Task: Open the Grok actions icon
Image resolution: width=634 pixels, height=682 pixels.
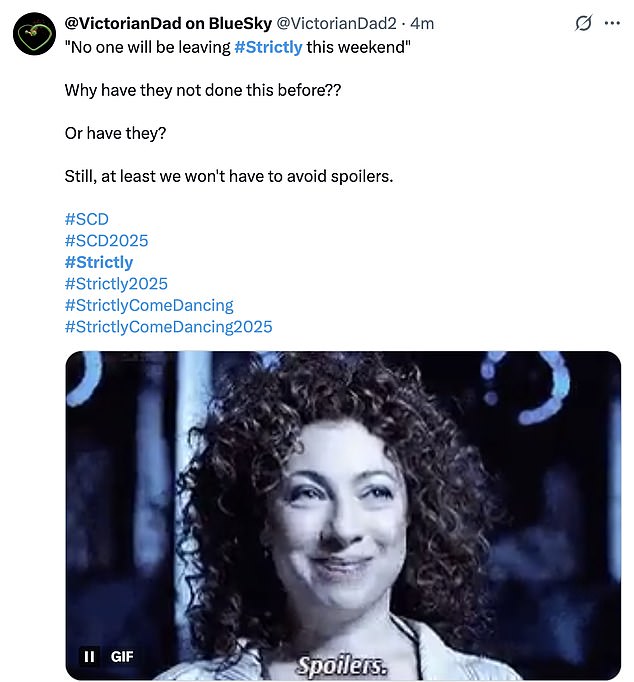Action: 584,24
